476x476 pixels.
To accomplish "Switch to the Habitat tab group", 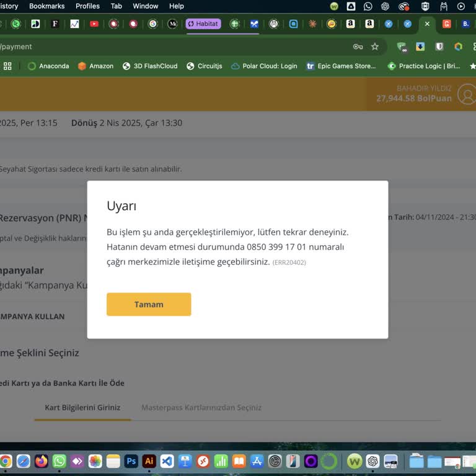I will coord(203,24).
